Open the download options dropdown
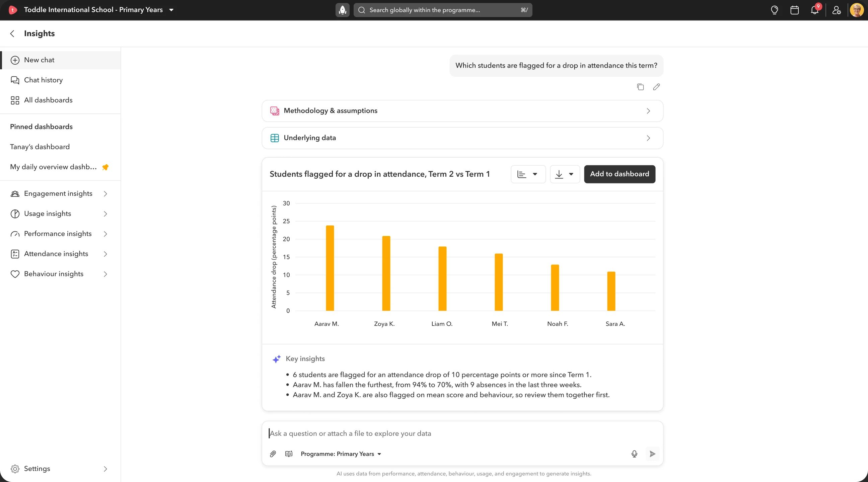 point(565,174)
